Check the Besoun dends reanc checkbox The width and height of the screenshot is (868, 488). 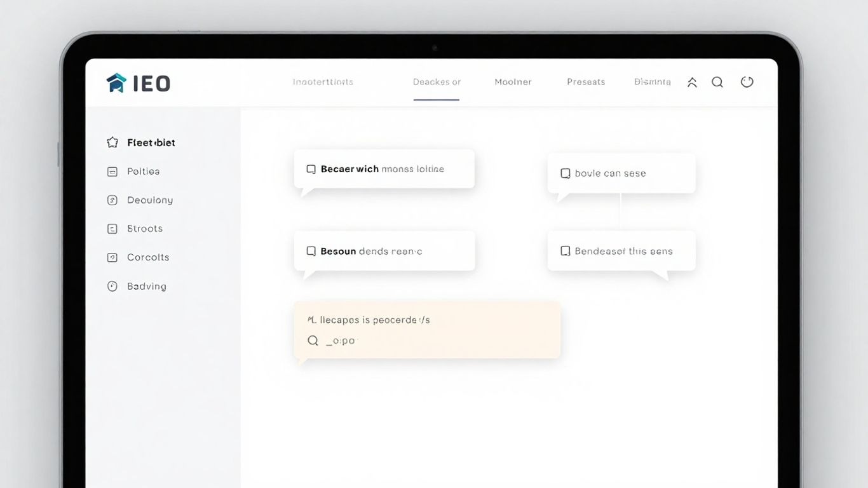pos(311,251)
